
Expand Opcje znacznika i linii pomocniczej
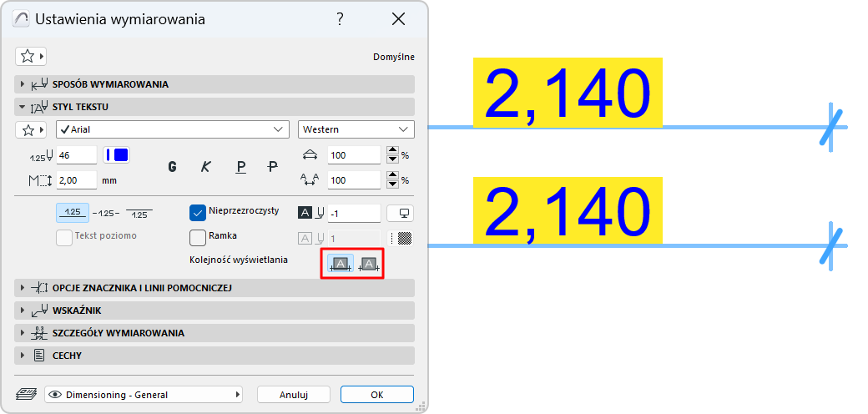click(214, 288)
